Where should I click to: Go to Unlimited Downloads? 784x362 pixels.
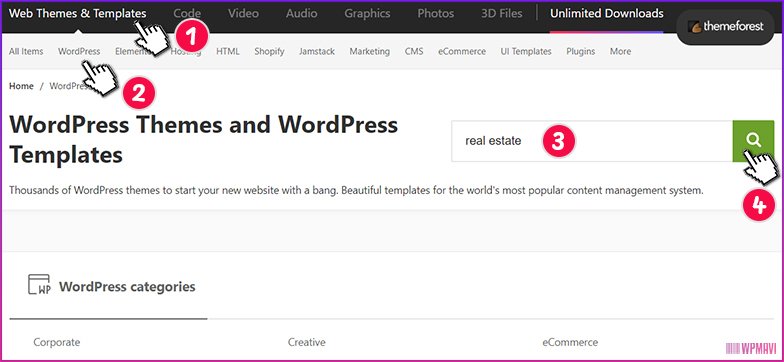pos(607,14)
